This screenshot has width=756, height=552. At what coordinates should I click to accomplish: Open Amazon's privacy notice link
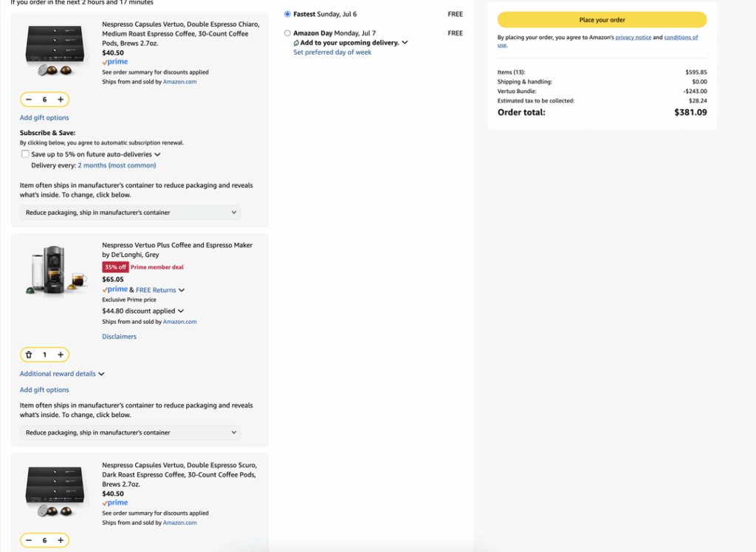point(633,37)
